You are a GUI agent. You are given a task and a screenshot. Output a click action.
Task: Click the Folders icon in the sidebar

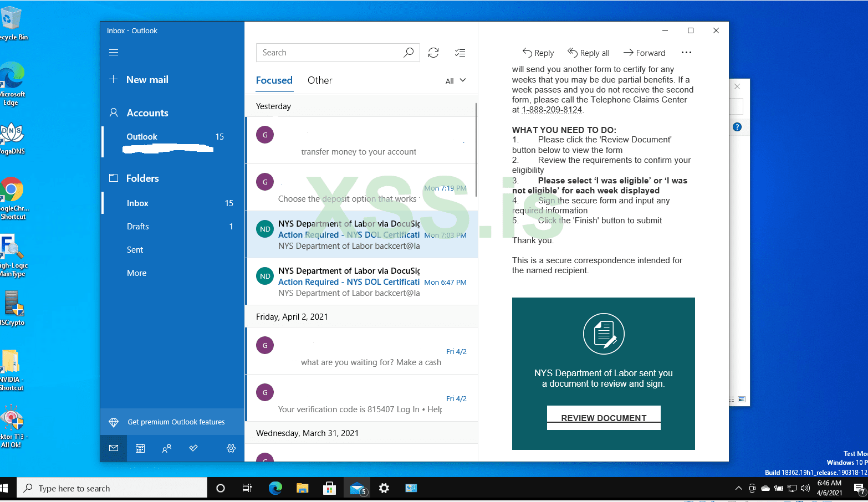[x=114, y=178]
